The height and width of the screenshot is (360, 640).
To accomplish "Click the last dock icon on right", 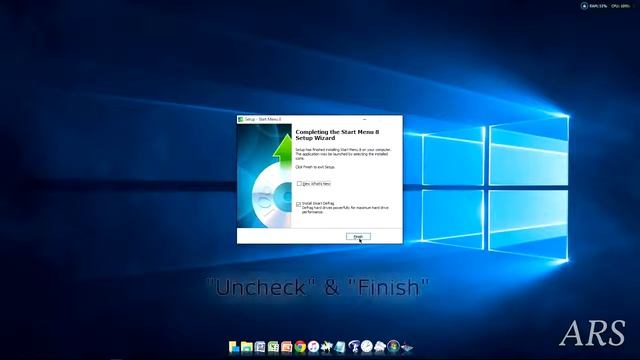I will 407,347.
